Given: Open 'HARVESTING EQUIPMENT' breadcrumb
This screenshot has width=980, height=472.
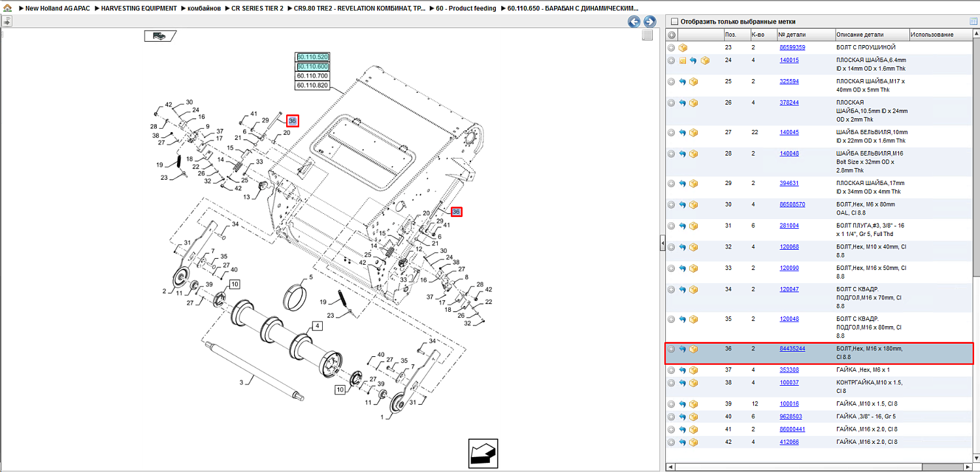Looking at the screenshot, I should [139, 8].
